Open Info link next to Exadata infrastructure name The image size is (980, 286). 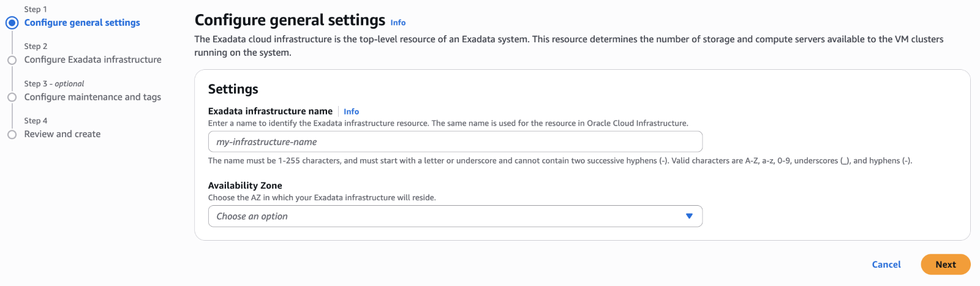pos(351,111)
